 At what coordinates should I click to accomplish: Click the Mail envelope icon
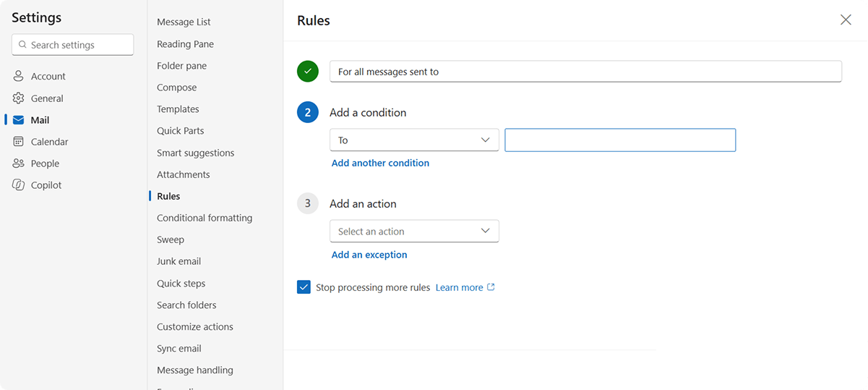click(x=19, y=120)
